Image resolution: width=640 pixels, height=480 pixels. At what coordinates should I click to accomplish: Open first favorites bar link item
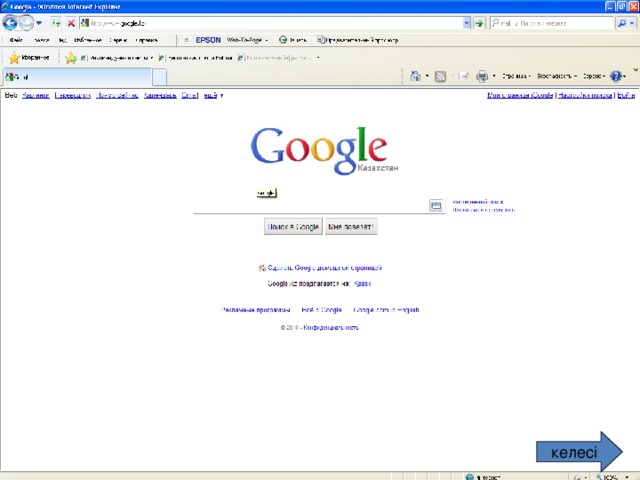(x=117, y=58)
